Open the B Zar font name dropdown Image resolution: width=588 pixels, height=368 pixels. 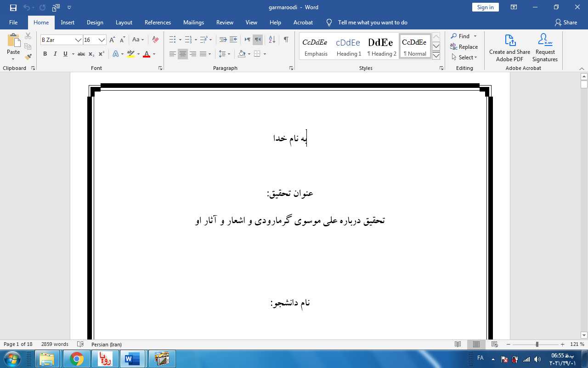click(78, 40)
